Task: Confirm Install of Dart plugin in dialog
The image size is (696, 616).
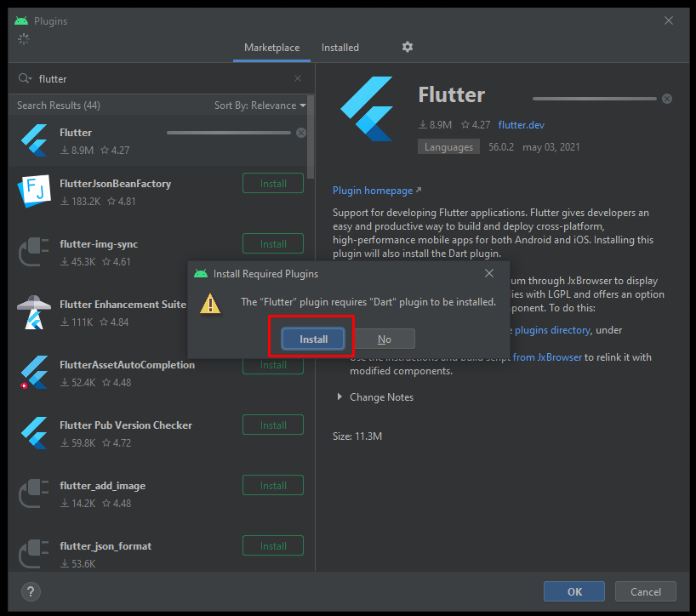Action: (313, 339)
